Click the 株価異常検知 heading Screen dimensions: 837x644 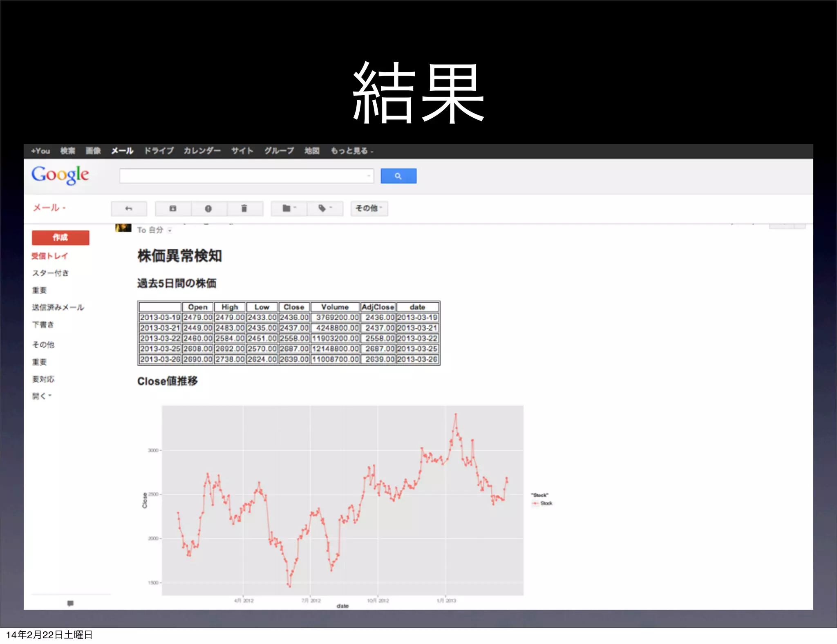[180, 256]
